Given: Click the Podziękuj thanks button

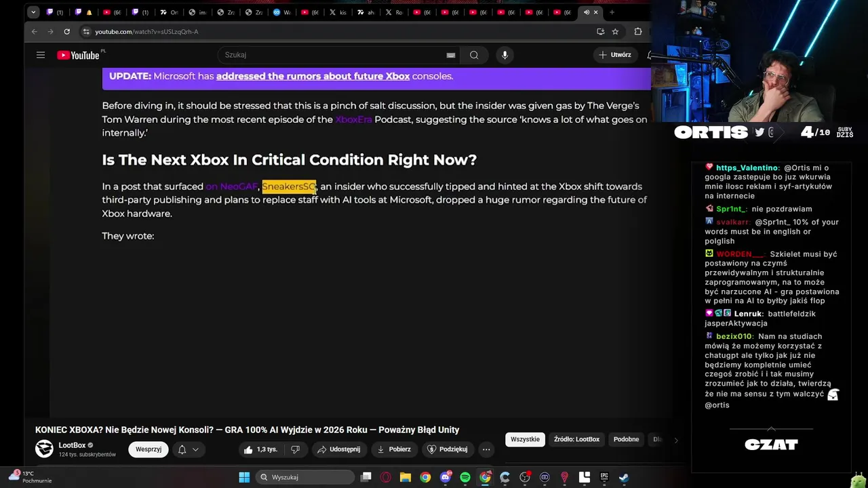Looking at the screenshot, I should [x=448, y=449].
